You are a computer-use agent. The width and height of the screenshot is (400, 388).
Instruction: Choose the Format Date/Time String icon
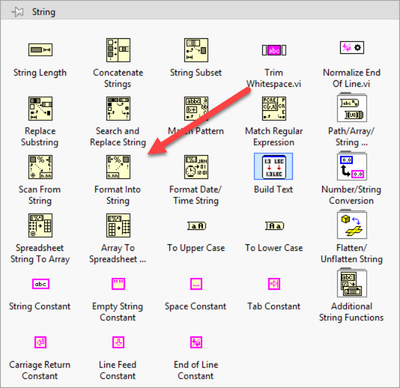[x=196, y=167]
